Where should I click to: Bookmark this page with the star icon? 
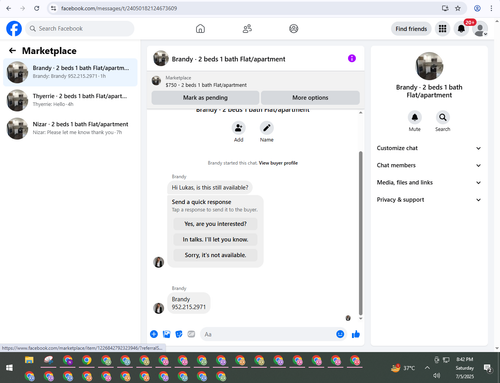click(x=458, y=8)
